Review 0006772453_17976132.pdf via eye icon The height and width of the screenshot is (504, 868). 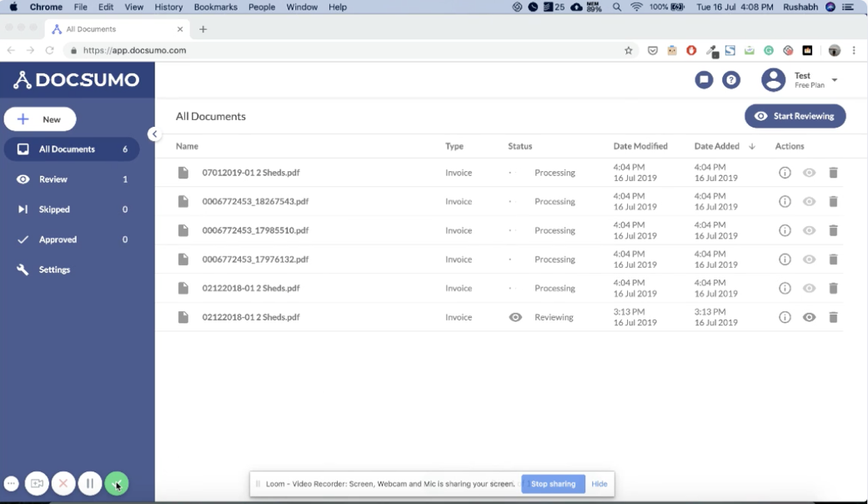[x=809, y=260]
